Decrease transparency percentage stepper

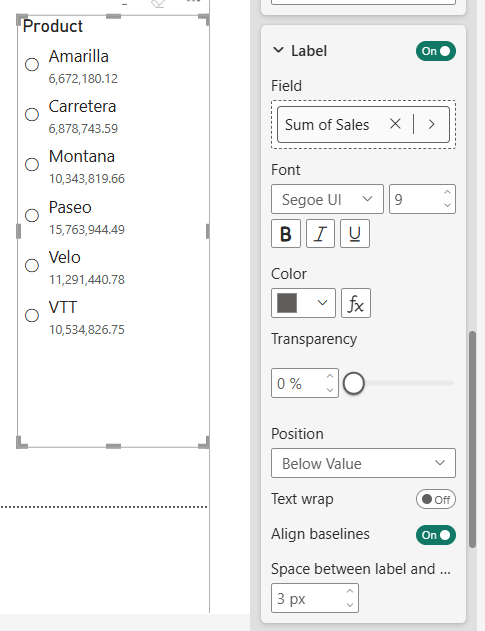point(330,390)
